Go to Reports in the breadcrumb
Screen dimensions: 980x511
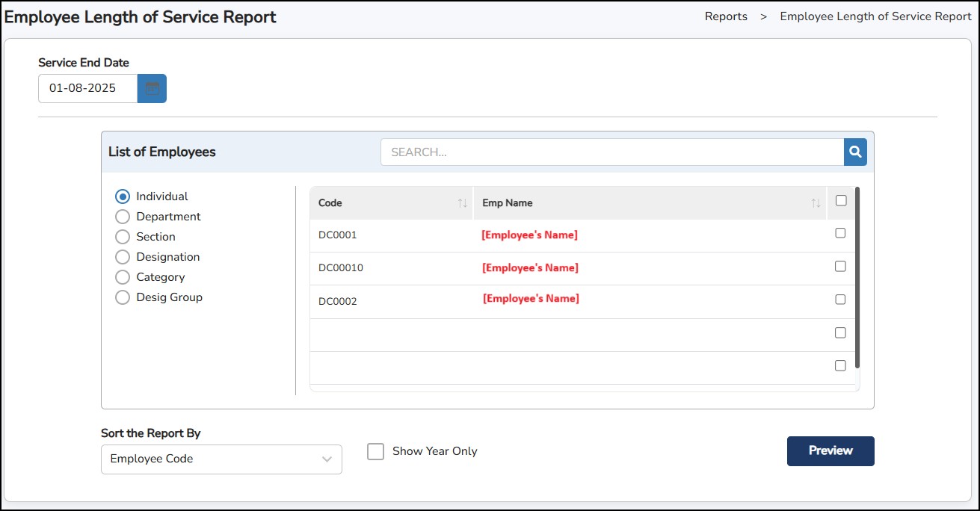tap(725, 16)
